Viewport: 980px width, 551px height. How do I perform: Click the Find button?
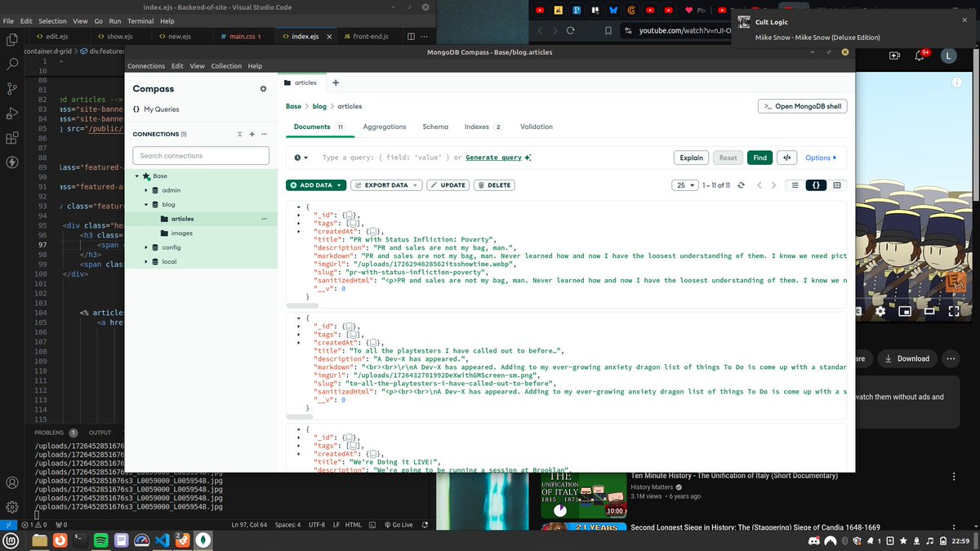pyautogui.click(x=759, y=158)
